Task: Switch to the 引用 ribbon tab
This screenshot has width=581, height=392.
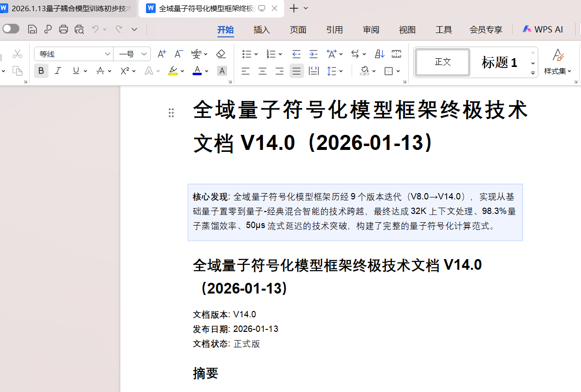Action: tap(334, 30)
